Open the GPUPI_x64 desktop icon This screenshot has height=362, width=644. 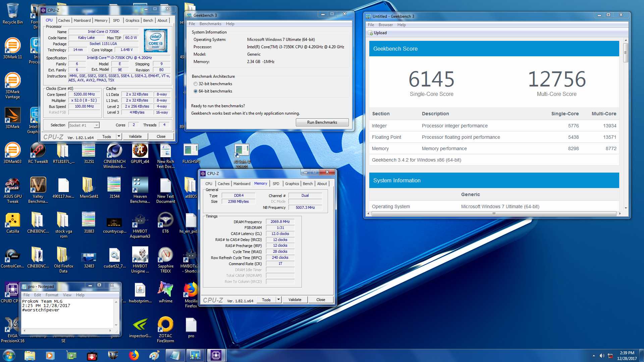[x=140, y=154]
